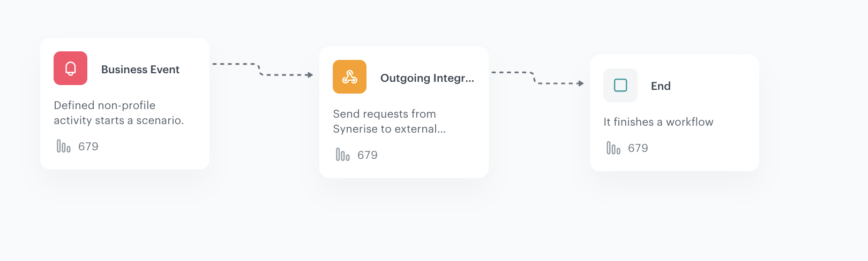
Task: Click the End node square icon
Action: pos(620,85)
